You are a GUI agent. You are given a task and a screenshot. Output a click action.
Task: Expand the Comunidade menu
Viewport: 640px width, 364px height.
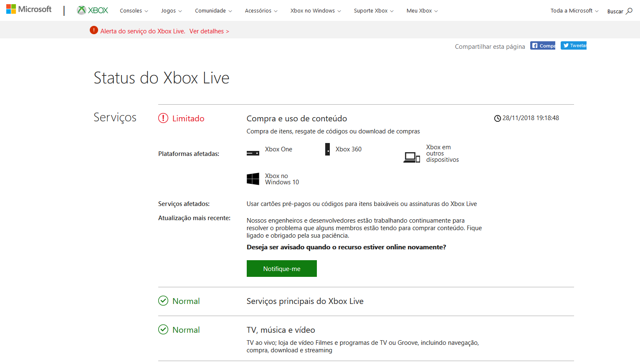(x=213, y=11)
